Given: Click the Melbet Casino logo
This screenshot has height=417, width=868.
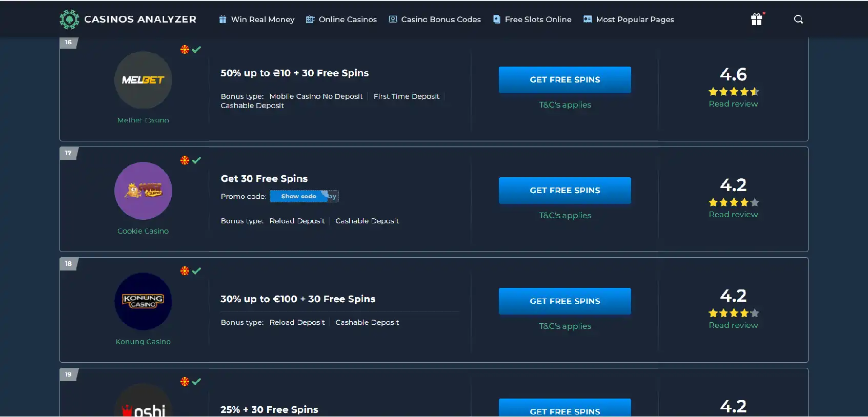Looking at the screenshot, I should 143,80.
